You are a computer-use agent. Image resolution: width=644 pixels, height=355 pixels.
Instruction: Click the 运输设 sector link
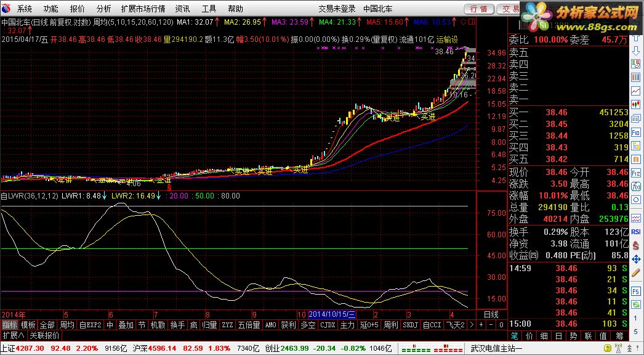447,40
